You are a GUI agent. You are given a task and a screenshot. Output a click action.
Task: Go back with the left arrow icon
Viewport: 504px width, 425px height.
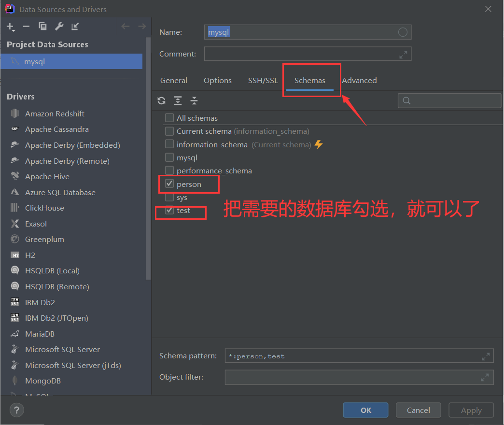tap(126, 27)
